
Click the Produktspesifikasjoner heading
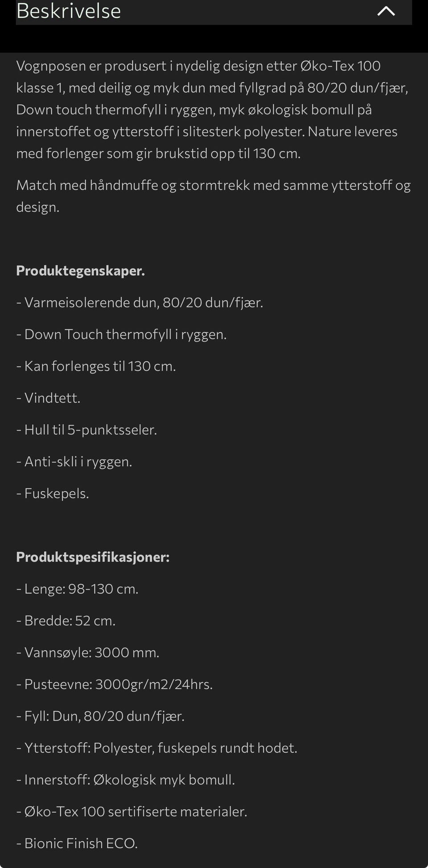[93, 557]
